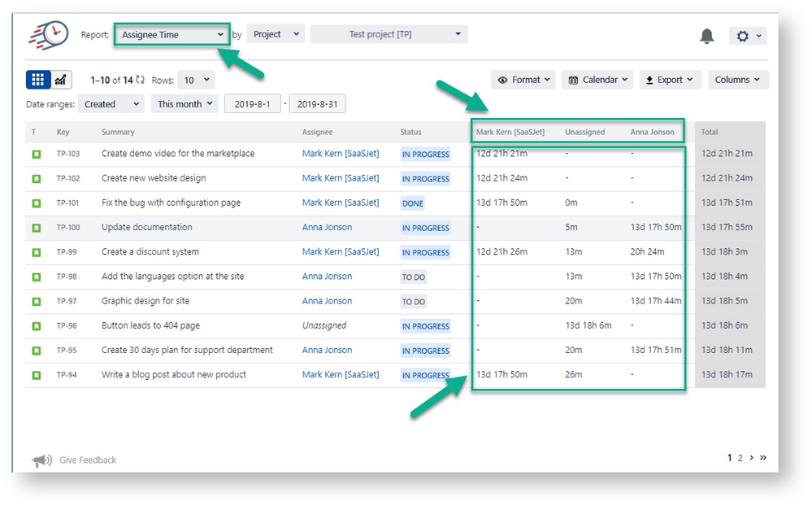Image resolution: width=812 pixels, height=506 pixels.
Task: Open assignee Mark Kern for TP-94
Action: coord(341,374)
